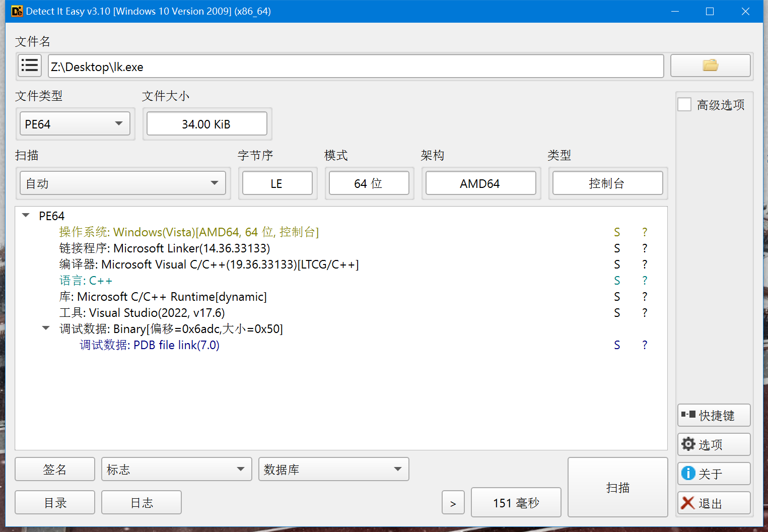Click ? on the 工具 Visual Studio row
Image resolution: width=768 pixels, height=532 pixels.
click(x=645, y=312)
